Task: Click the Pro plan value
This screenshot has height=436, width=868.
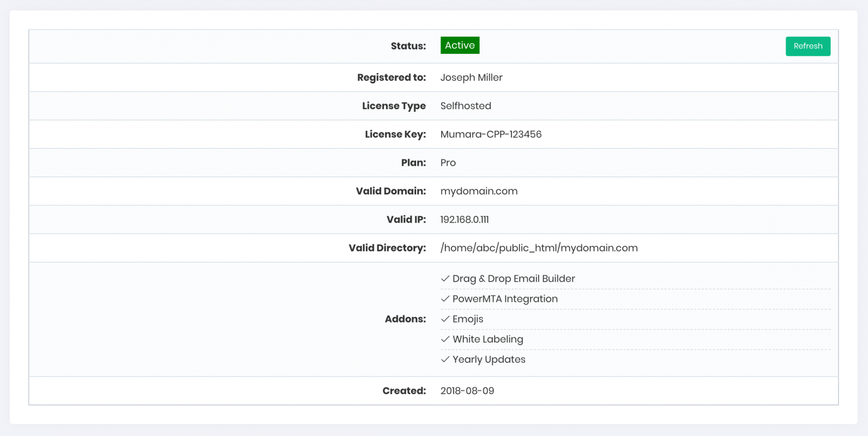Action: 448,163
